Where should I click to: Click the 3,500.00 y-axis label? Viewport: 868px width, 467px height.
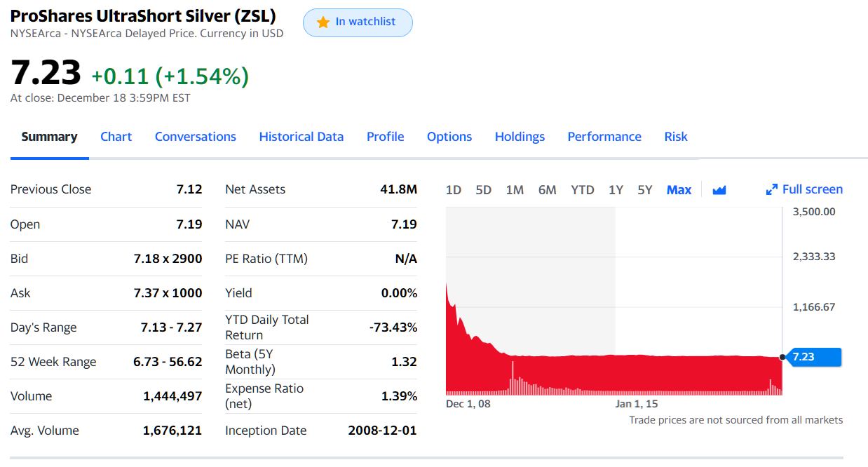814,212
